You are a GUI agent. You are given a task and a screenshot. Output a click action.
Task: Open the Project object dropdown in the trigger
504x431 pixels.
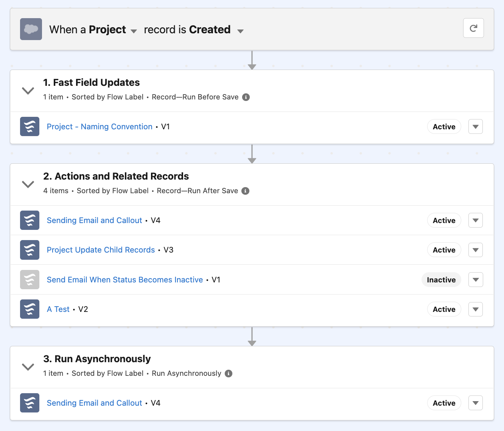pyautogui.click(x=134, y=31)
